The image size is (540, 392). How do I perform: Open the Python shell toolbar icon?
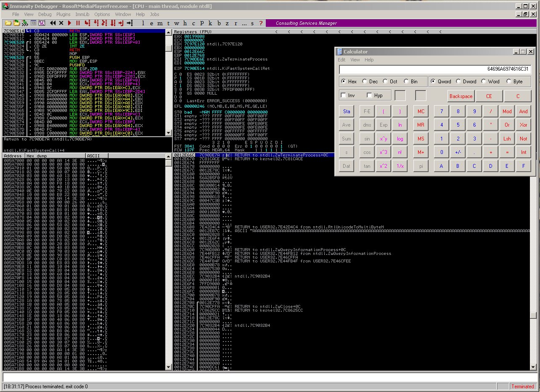point(34,23)
